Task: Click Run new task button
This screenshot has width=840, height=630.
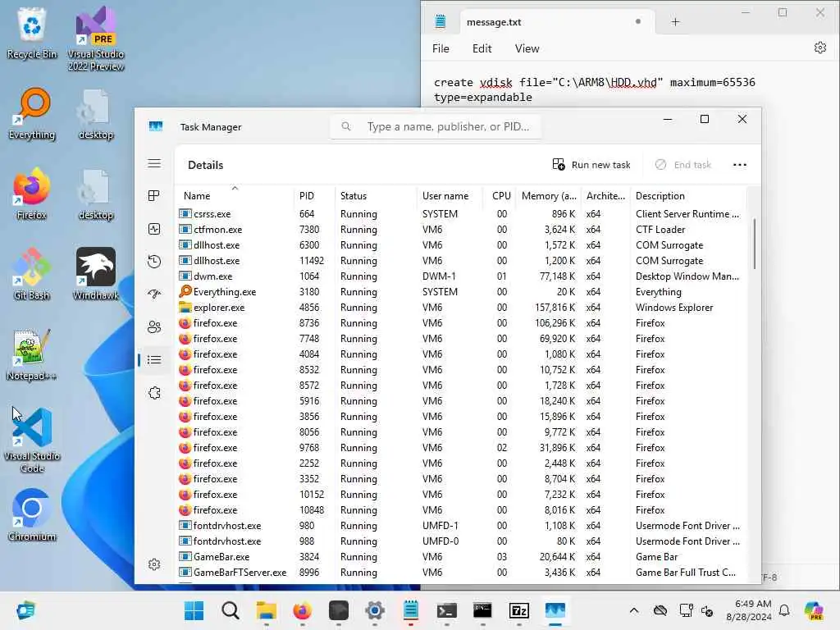Action: (x=591, y=164)
